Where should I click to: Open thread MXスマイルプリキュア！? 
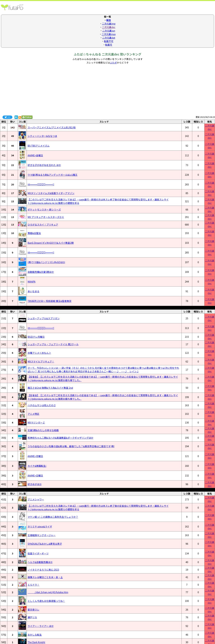coord(41,362)
